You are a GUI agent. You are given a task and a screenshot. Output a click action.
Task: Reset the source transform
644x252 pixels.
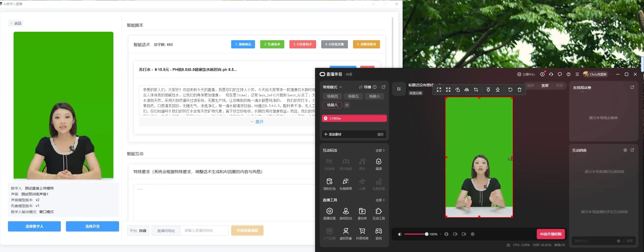pyautogui.click(x=510, y=90)
